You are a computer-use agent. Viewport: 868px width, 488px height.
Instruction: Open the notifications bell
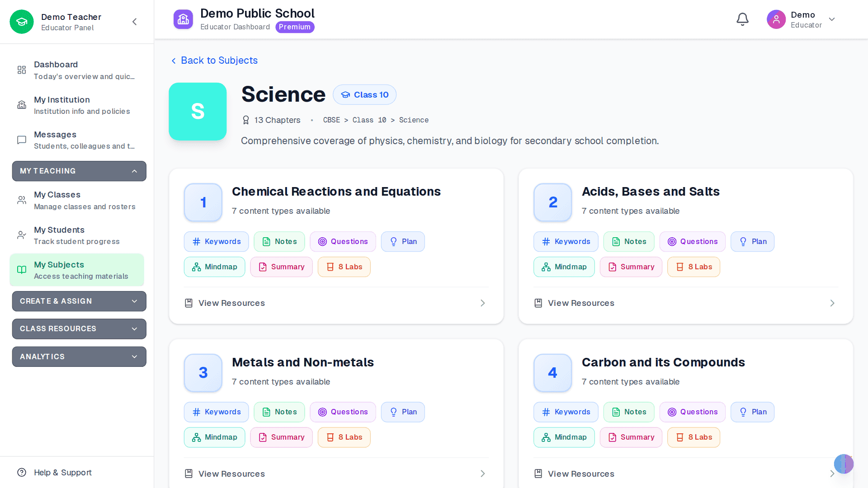742,19
